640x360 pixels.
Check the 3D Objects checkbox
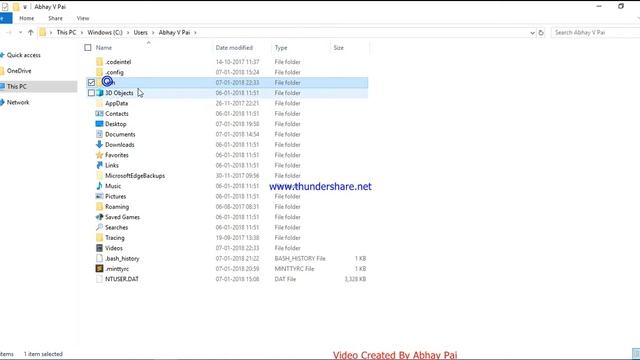(91, 93)
